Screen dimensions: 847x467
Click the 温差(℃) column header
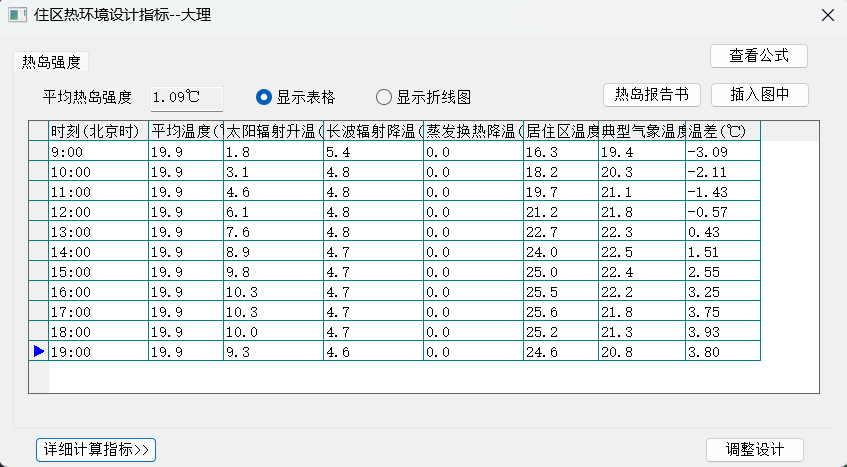coord(722,131)
